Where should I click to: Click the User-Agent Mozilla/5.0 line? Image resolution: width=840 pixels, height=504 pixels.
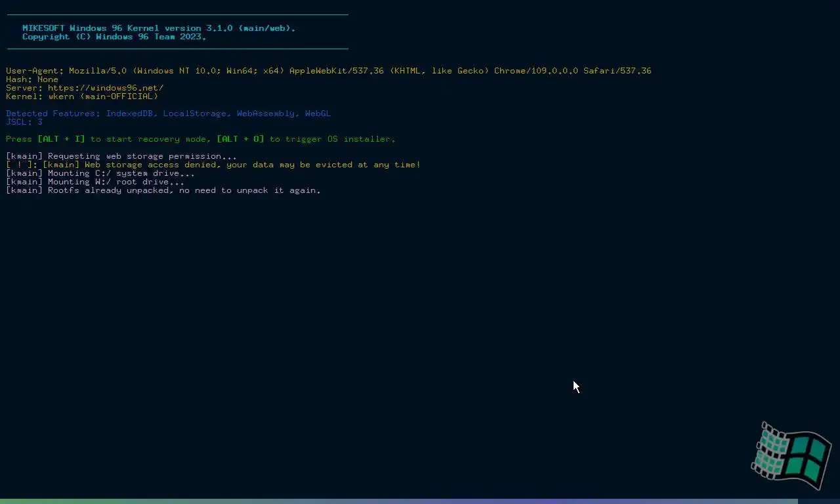[329, 71]
